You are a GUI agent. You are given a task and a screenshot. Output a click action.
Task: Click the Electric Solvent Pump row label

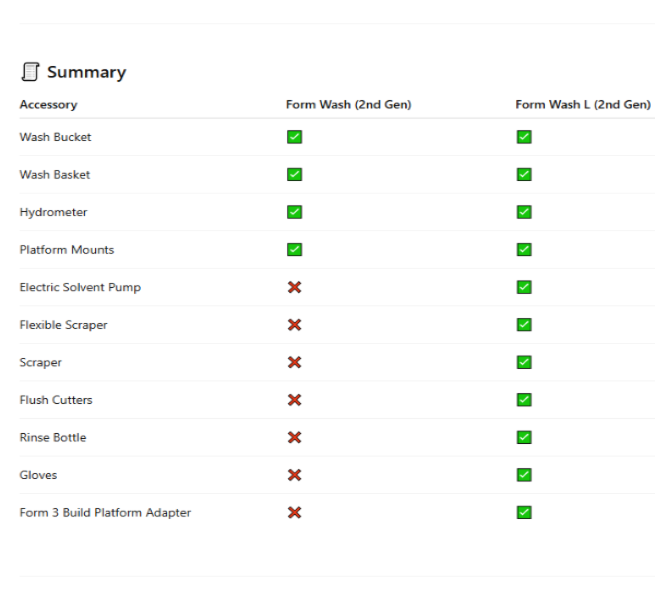[80, 287]
